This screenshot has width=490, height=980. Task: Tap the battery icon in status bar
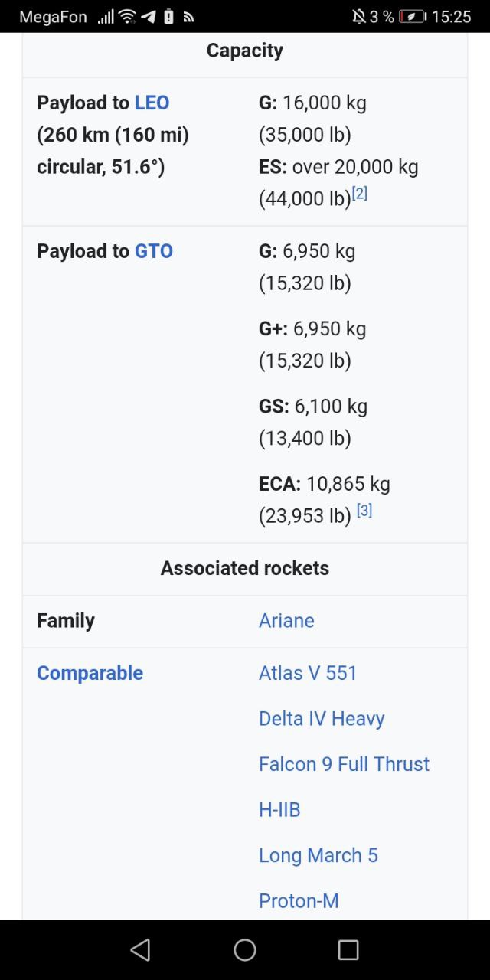413,16
